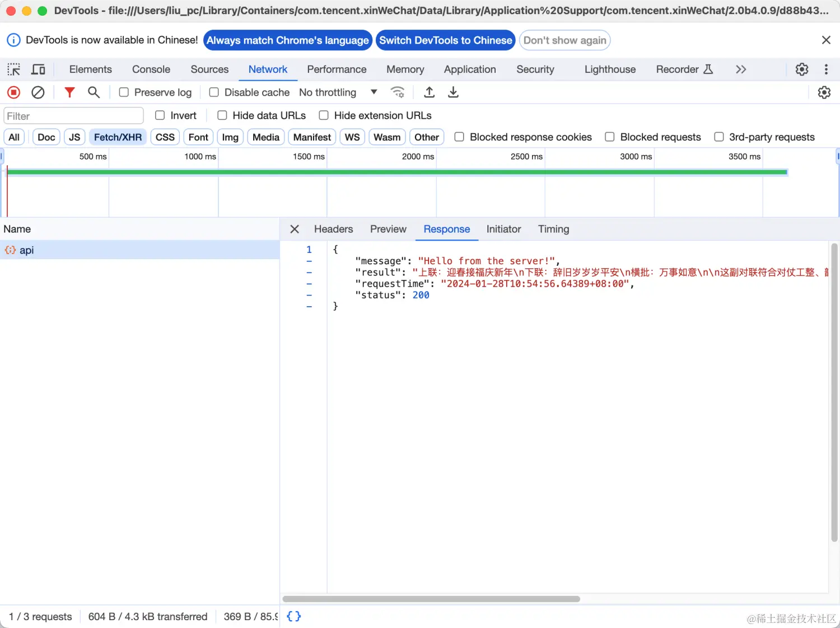Click the api request JSON icon
The height and width of the screenshot is (628, 840).
(x=10, y=250)
